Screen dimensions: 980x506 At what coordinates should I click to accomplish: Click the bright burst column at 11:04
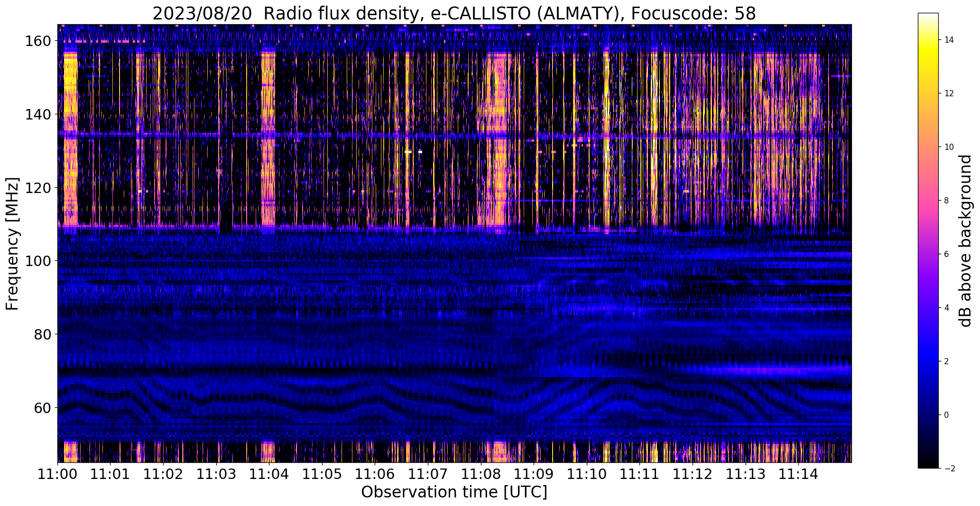[268, 138]
